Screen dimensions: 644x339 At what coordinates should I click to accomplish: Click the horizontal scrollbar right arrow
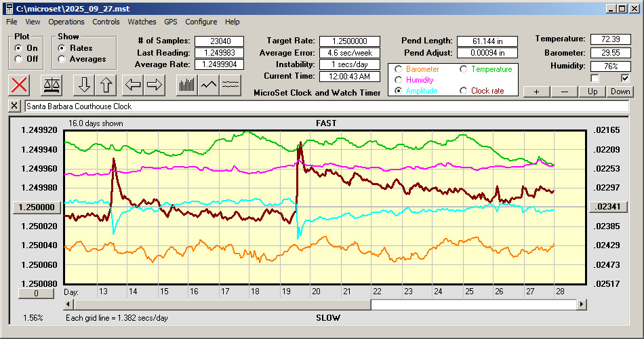point(581,304)
